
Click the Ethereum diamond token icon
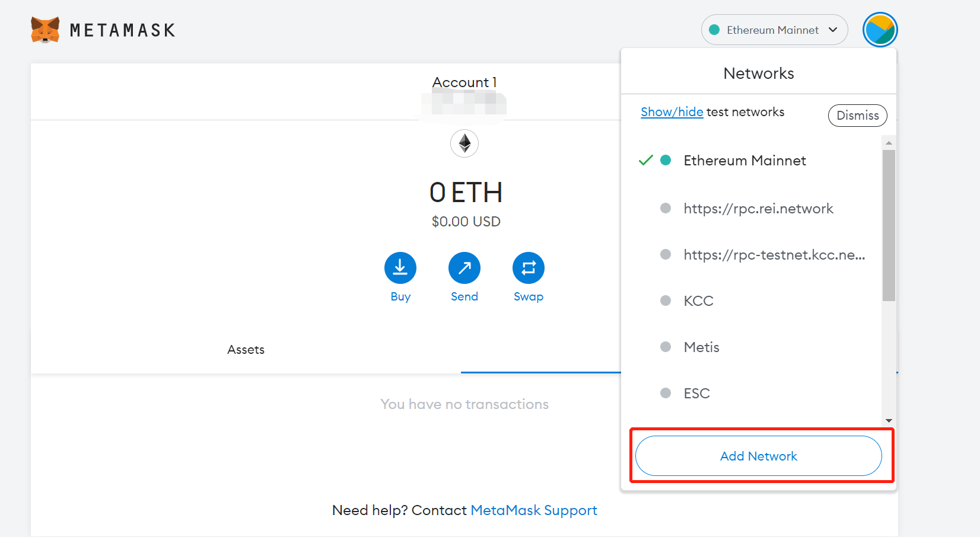[x=464, y=143]
